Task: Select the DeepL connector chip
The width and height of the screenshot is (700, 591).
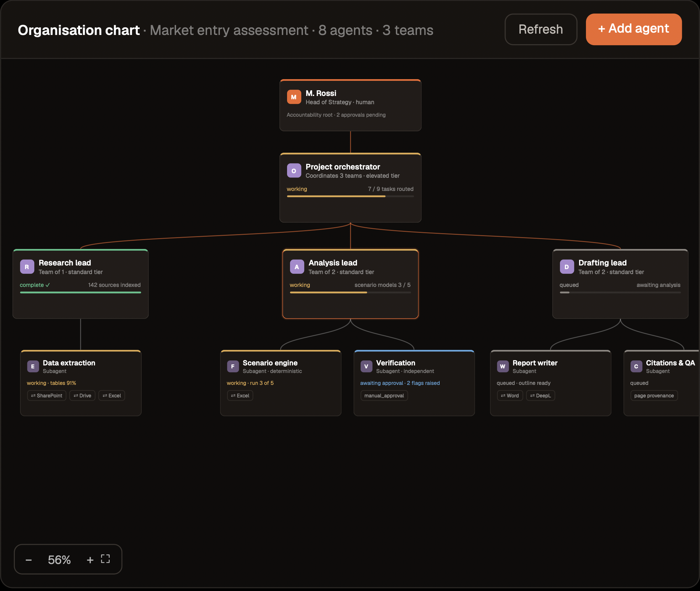Action: [x=540, y=395]
